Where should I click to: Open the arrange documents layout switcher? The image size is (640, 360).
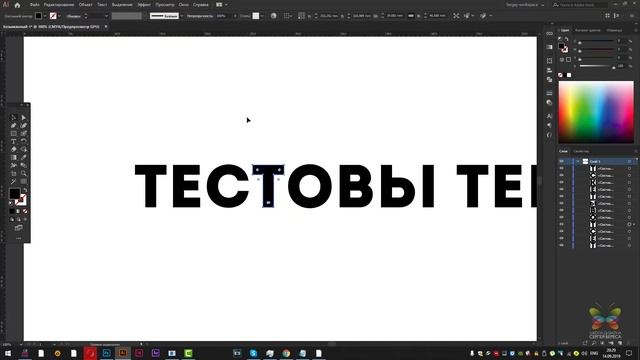pyautogui.click(x=221, y=5)
